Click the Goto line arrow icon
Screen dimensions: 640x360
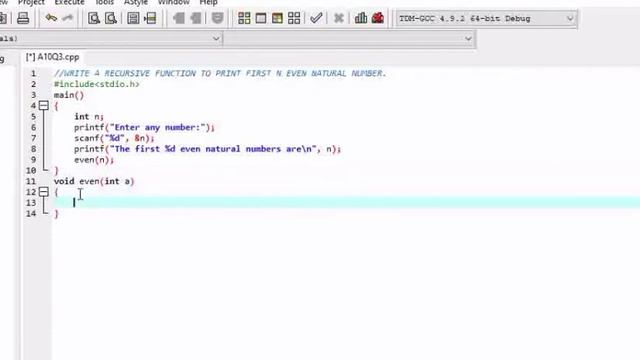150,18
